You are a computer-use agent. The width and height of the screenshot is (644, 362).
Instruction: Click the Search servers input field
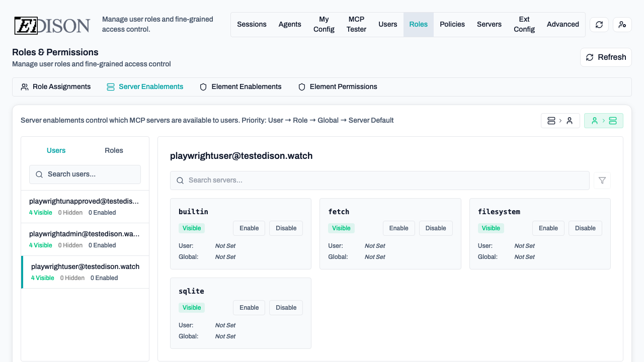(x=379, y=180)
